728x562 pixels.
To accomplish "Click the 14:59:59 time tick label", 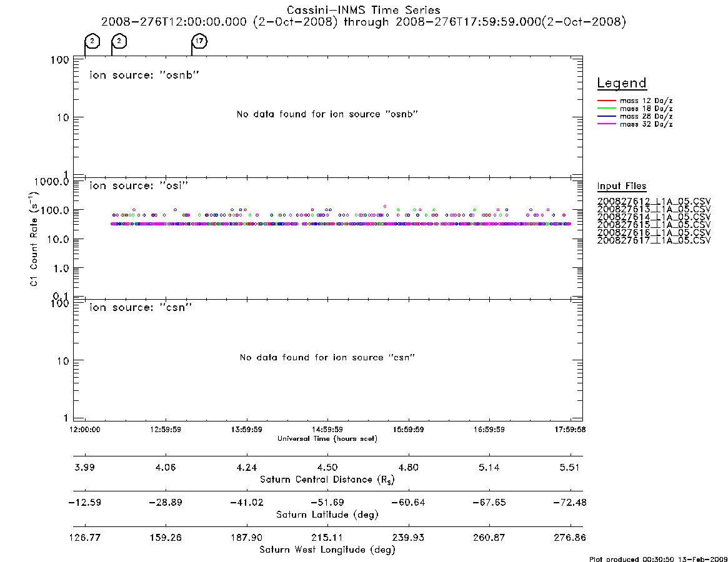I will (x=327, y=430).
